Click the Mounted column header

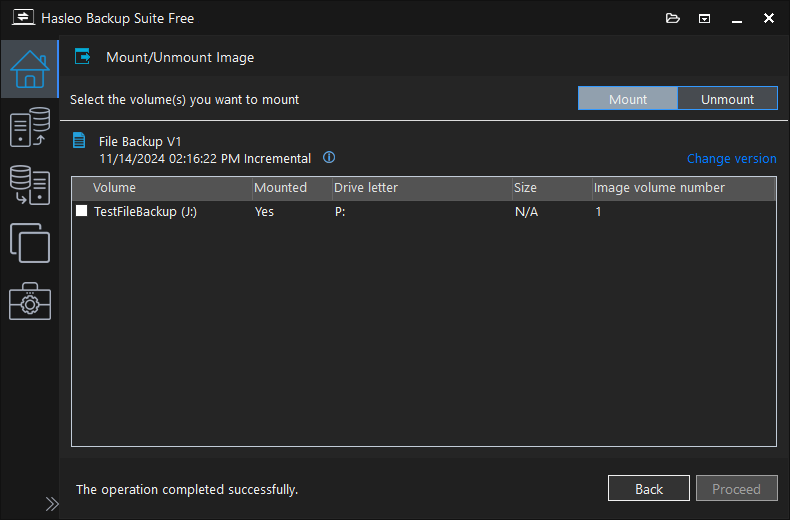(x=292, y=188)
